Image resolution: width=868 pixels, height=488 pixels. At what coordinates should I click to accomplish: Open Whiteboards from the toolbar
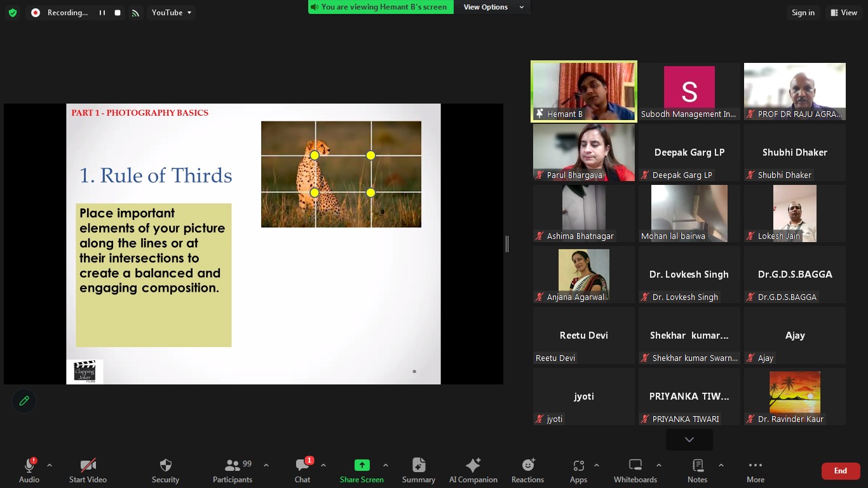click(635, 470)
